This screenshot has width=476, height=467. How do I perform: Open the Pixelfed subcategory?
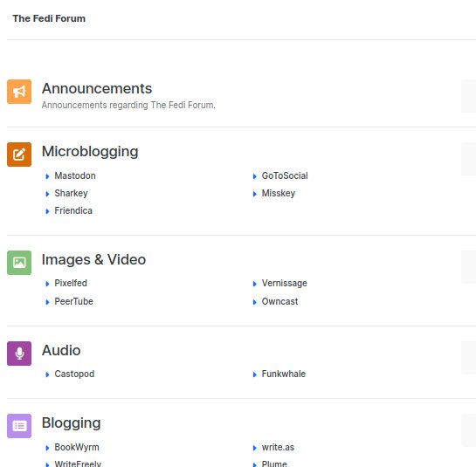coord(71,283)
